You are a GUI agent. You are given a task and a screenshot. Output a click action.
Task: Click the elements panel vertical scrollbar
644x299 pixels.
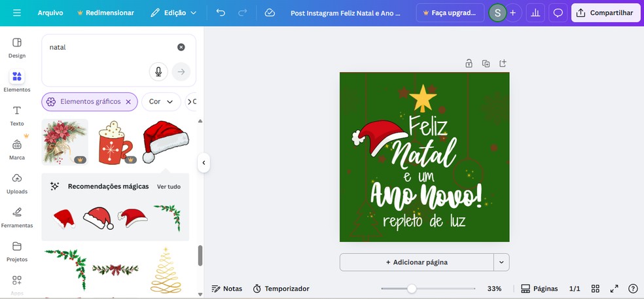point(200,255)
